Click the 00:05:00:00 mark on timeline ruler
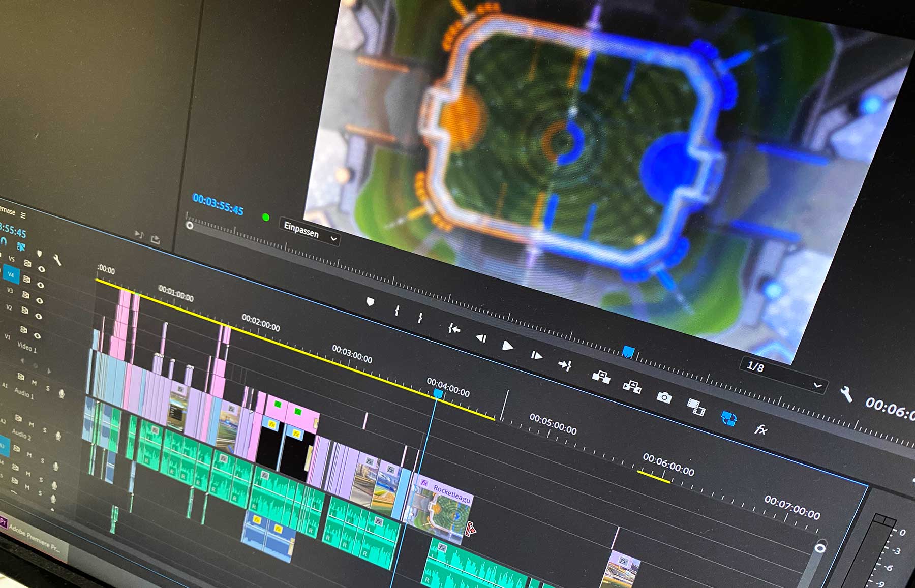Image resolution: width=915 pixels, height=588 pixels. [553, 424]
